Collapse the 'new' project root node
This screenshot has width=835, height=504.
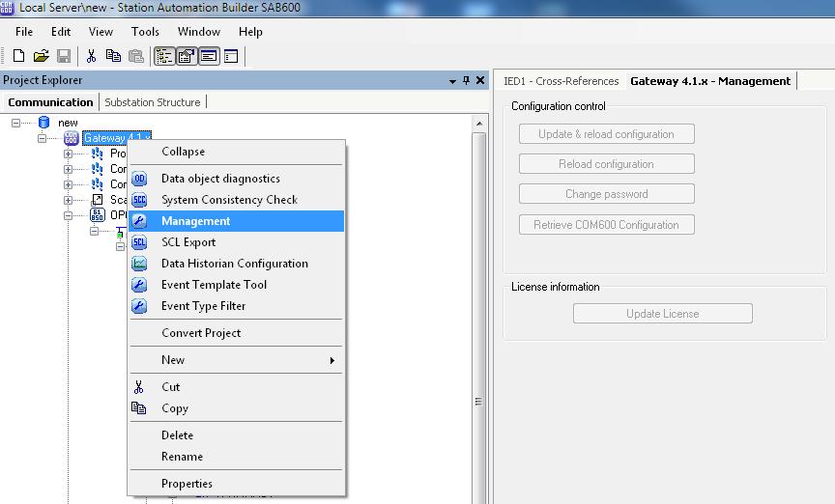tap(16, 123)
